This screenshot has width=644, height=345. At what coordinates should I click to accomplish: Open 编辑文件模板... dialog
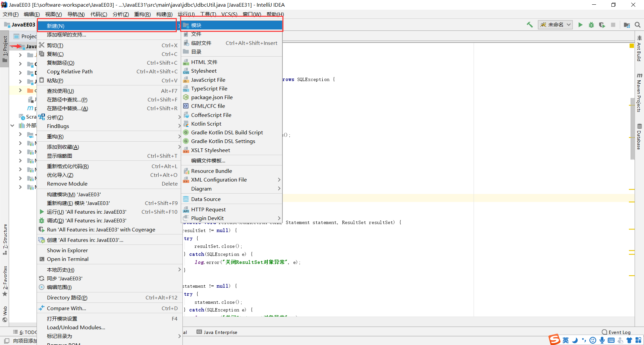232,160
